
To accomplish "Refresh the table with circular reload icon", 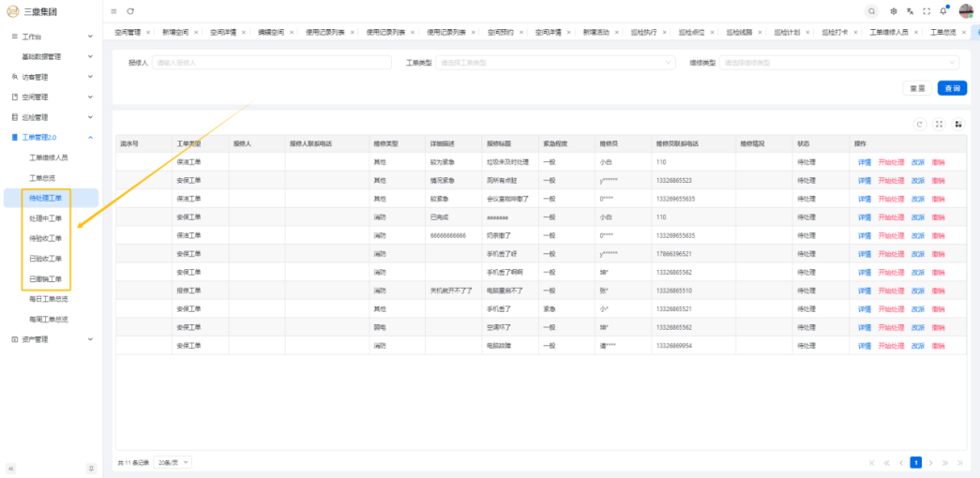I will pos(920,124).
